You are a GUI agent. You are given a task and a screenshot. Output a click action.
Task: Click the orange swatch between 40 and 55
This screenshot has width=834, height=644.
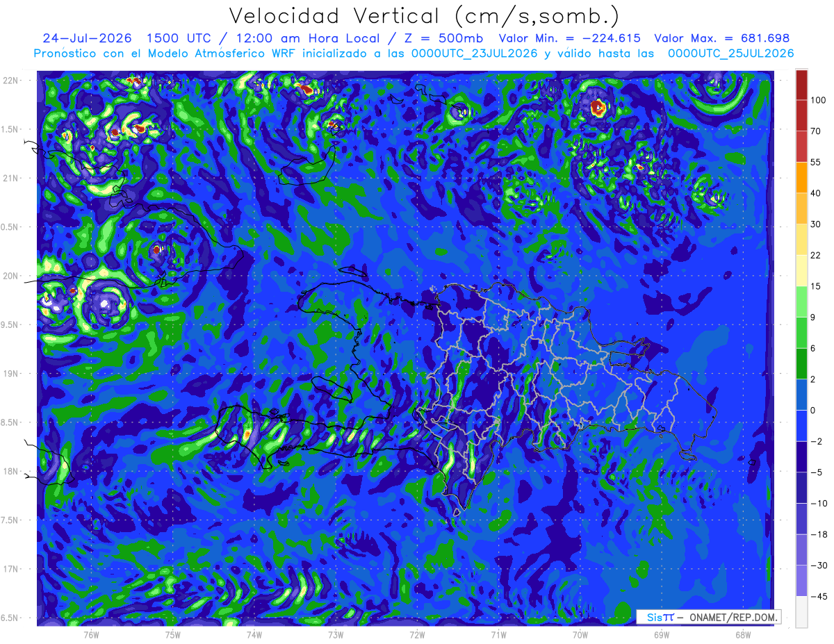(801, 177)
